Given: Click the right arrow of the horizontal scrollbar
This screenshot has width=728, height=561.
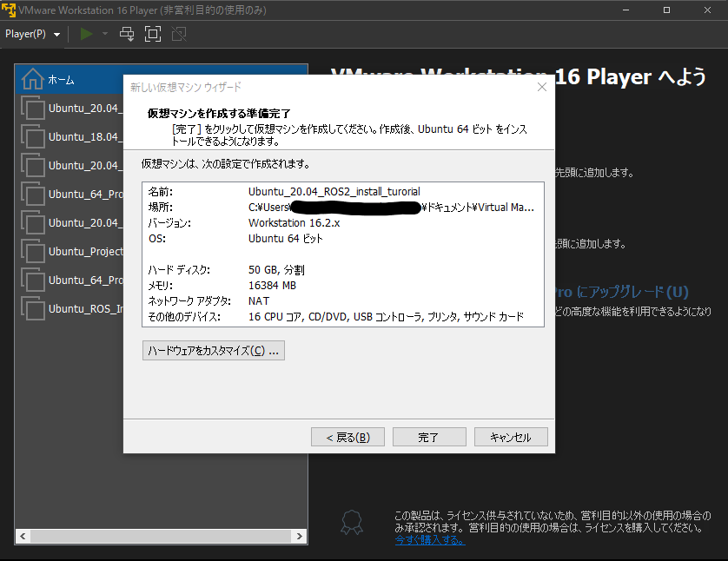Looking at the screenshot, I should (x=300, y=537).
